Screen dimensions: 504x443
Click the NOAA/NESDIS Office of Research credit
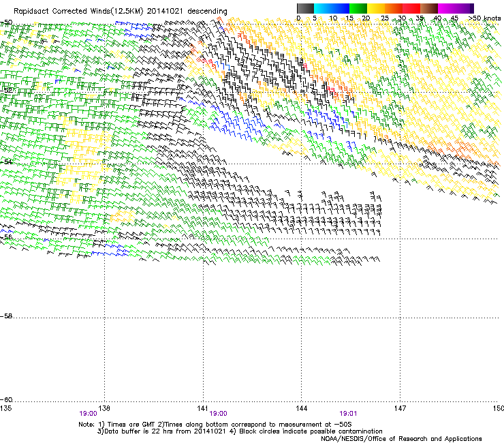[401, 439]
